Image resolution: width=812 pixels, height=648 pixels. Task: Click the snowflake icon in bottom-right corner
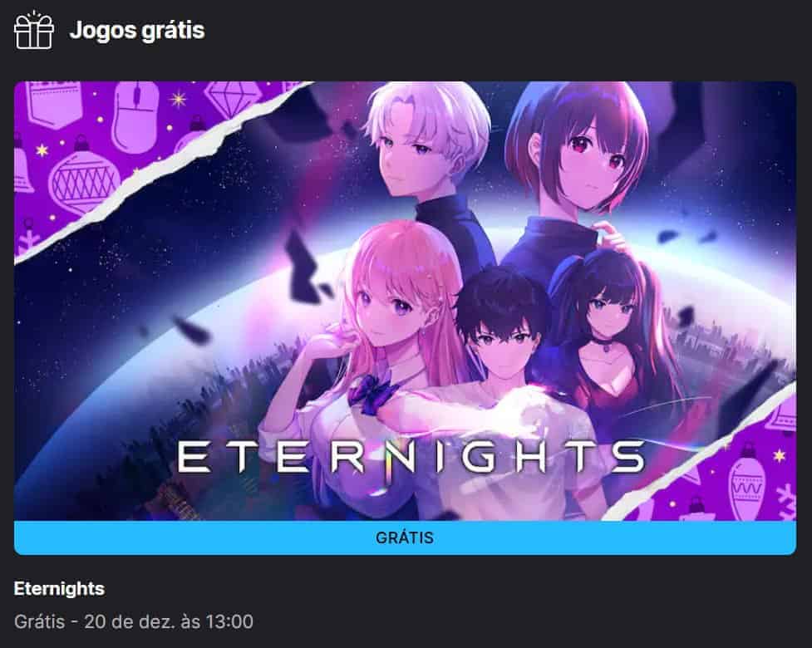786,501
